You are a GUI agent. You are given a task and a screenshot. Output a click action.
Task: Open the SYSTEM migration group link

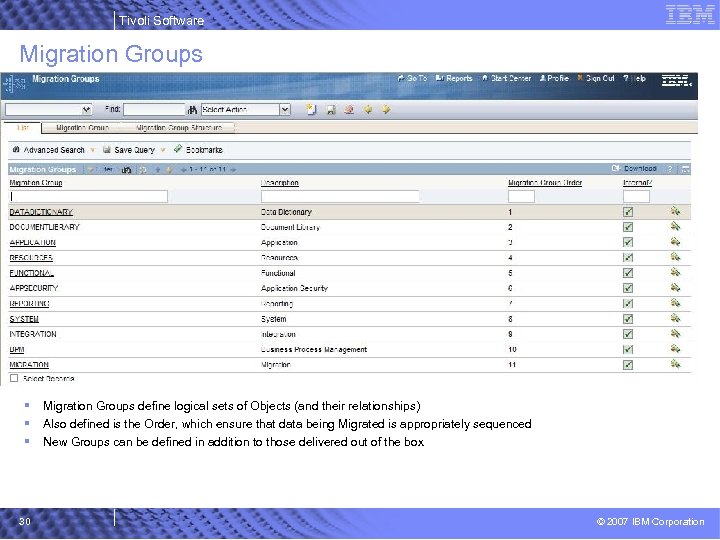(x=24, y=319)
